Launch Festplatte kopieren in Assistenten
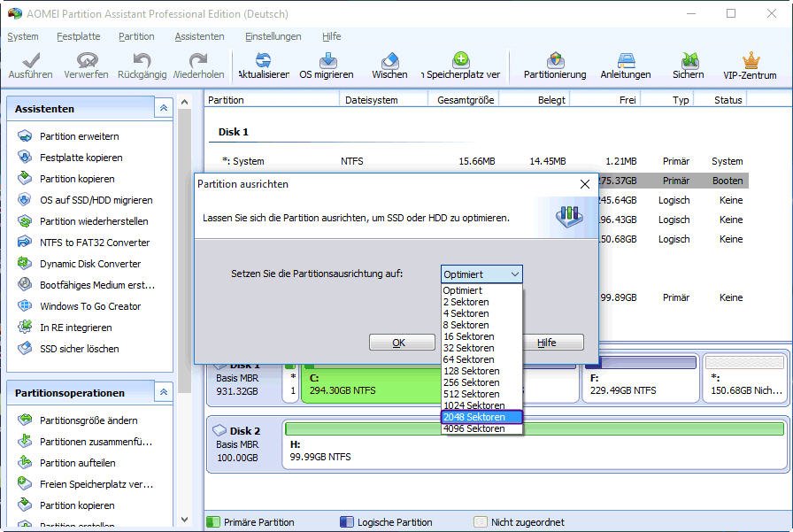 pos(81,158)
